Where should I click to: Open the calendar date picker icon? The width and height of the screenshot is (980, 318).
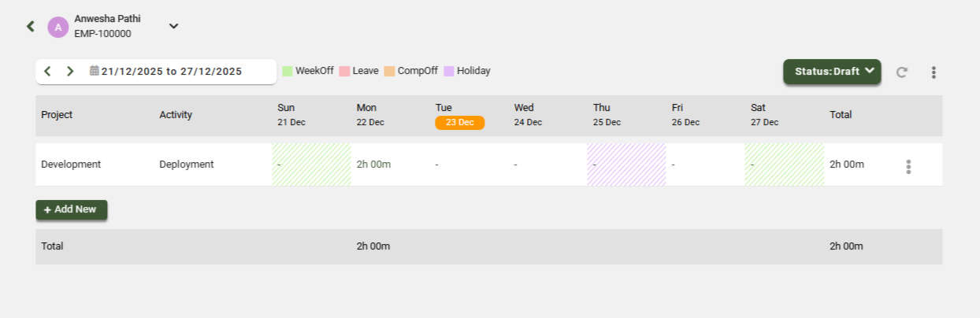coord(94,71)
